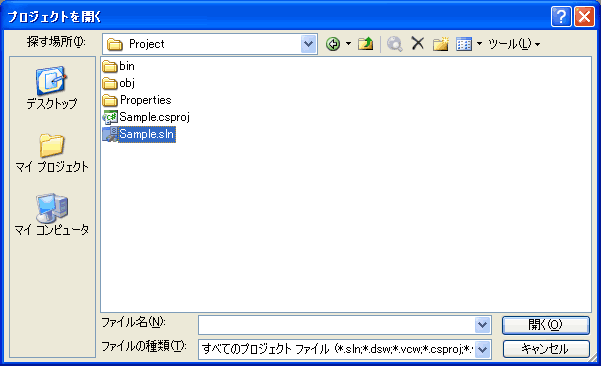Open the Back button history dropdown arrow
The width and height of the screenshot is (601, 366).
coord(348,44)
